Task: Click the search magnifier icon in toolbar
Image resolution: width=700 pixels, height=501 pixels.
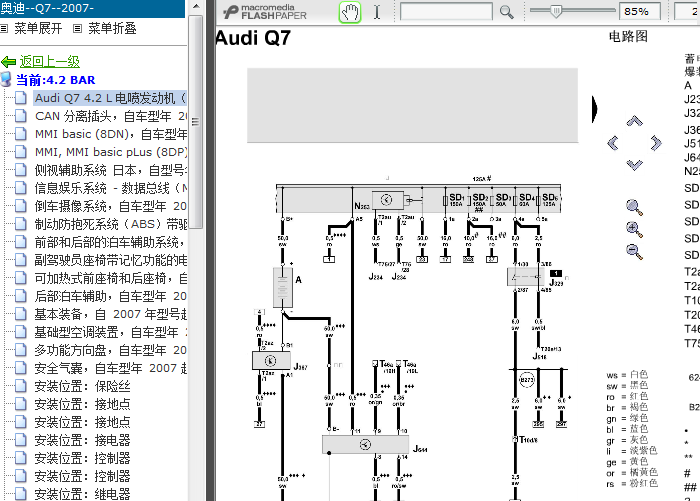Action: (506, 12)
